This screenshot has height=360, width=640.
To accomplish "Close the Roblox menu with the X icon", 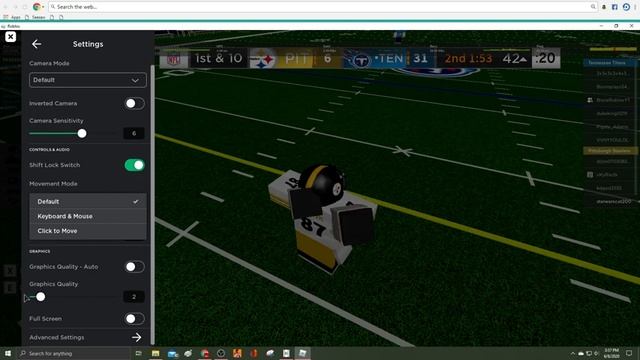I will tap(11, 37).
